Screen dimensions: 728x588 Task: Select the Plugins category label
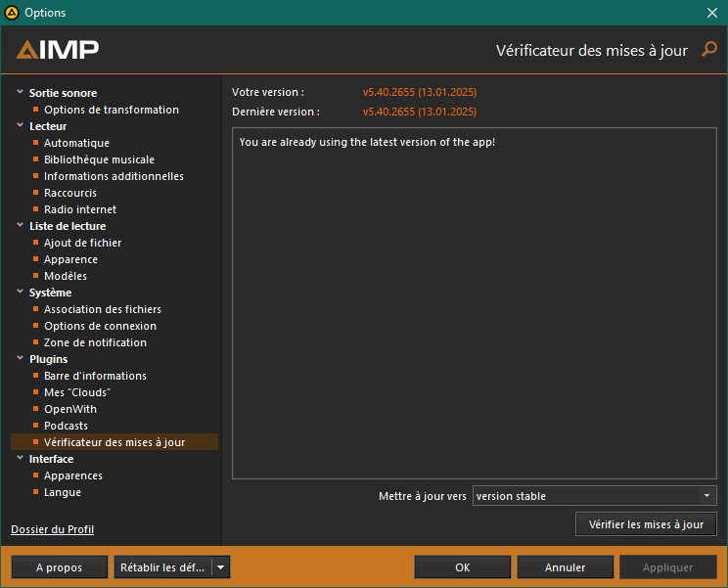pyautogui.click(x=48, y=359)
